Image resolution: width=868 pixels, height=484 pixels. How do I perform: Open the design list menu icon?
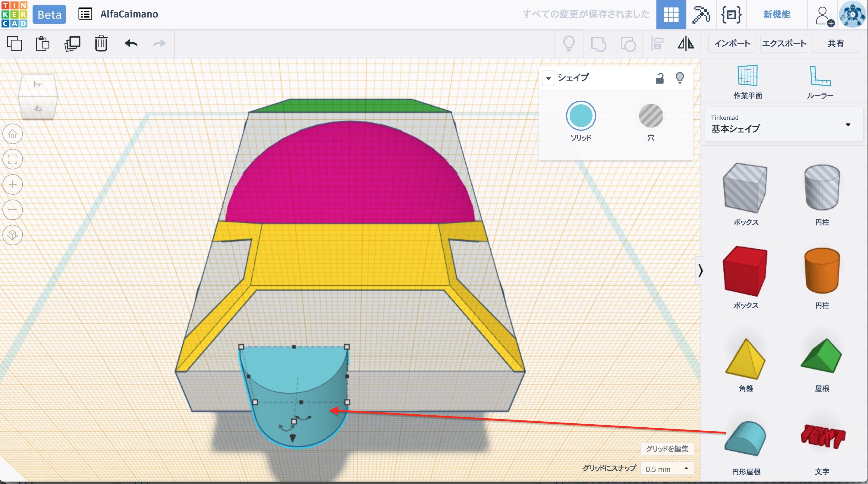[x=85, y=14]
